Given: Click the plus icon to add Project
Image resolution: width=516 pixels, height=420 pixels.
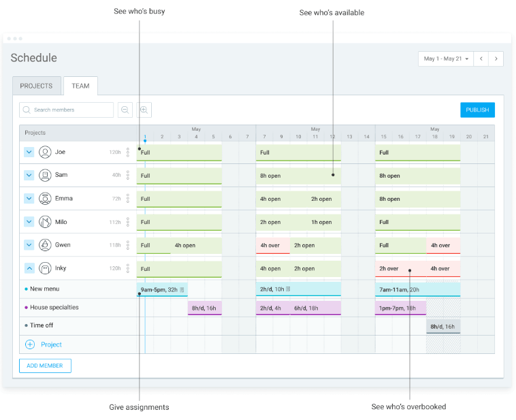Looking at the screenshot, I should [x=30, y=344].
